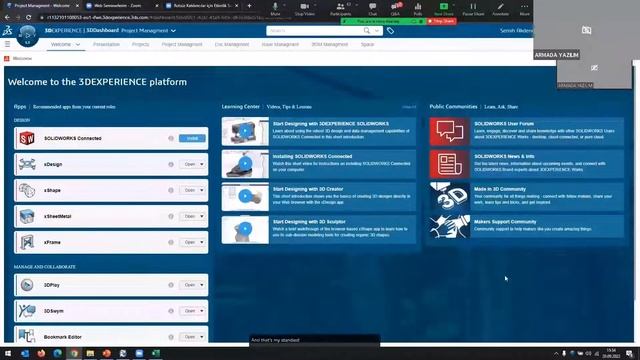Expand the xDesign Open dropdown arrow
The image size is (640, 360).
coord(202,164)
